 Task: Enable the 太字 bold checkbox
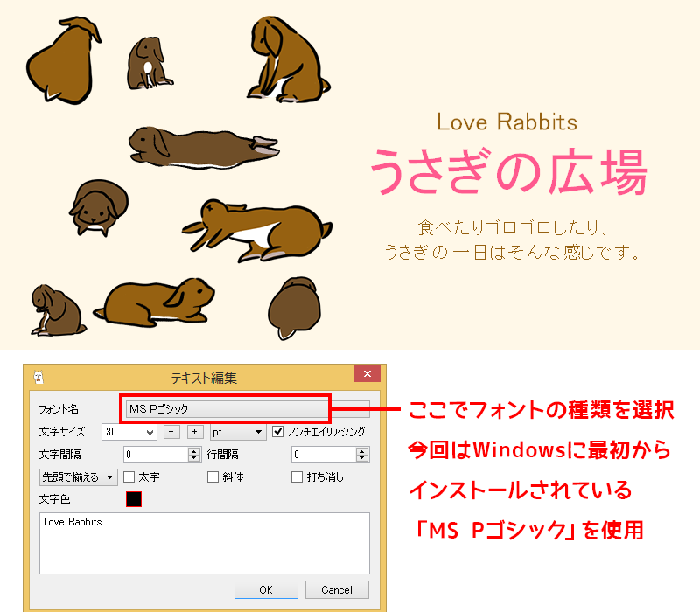click(129, 476)
